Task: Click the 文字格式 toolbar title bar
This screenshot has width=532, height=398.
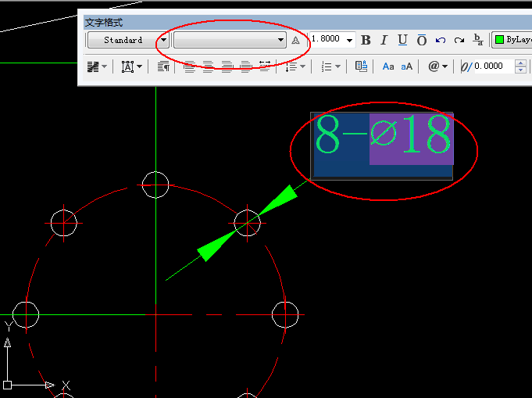Action: [x=308, y=23]
